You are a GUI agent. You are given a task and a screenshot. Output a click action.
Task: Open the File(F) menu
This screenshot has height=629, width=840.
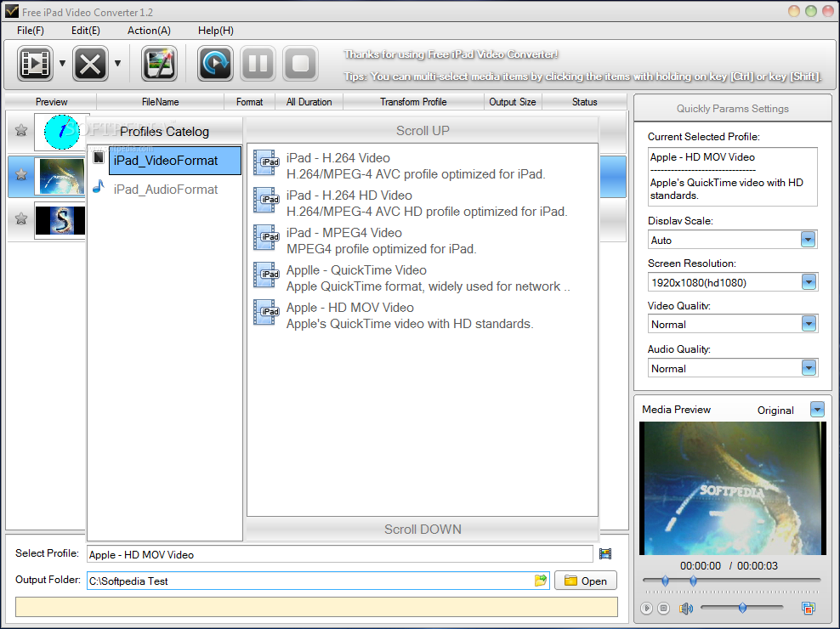click(x=31, y=31)
